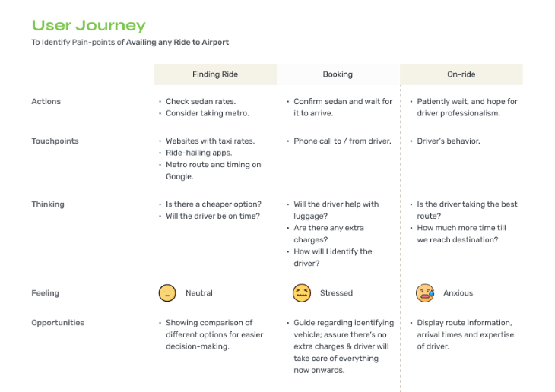Click 'Is there a cheaper option?' text
This screenshot has height=392, width=555.
(x=214, y=204)
